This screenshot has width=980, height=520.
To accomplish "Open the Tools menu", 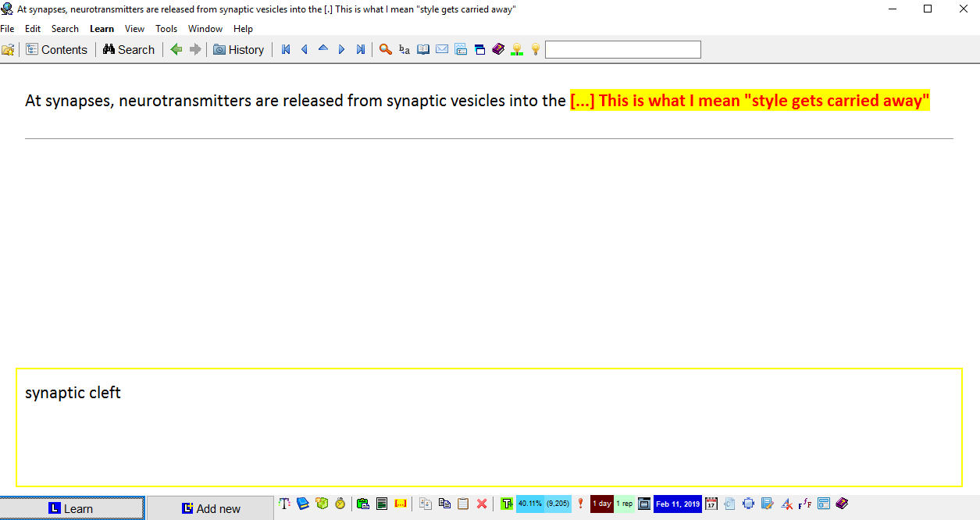I will [x=166, y=29].
